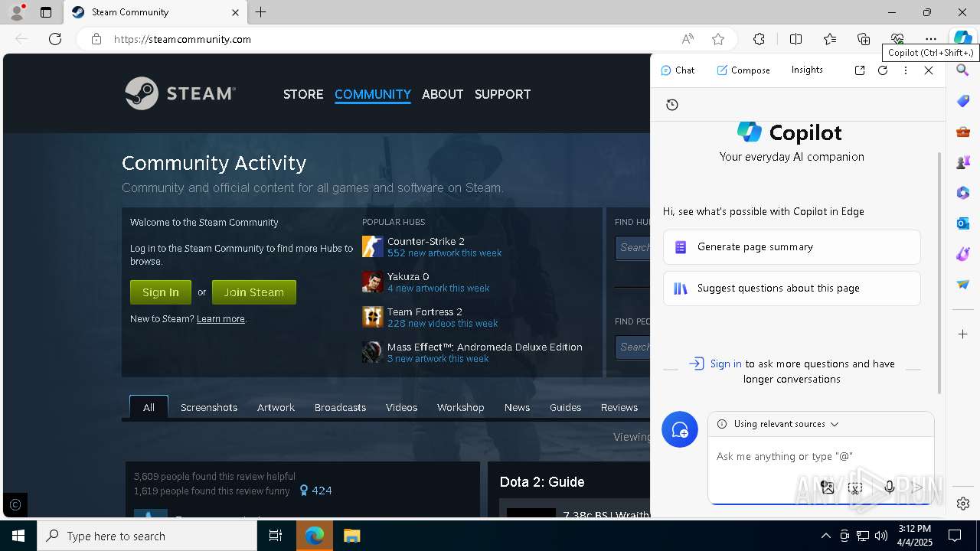
Task: Refresh the Copilot pane
Action: point(883,70)
